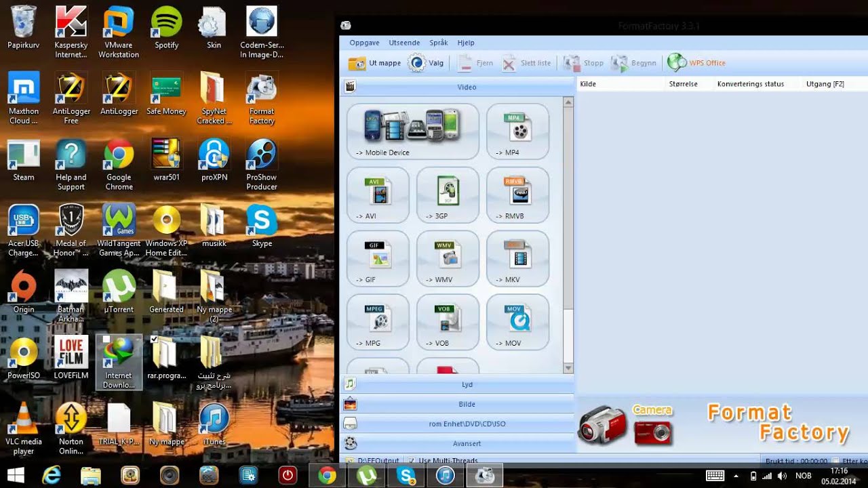Open the Utseende menu
Screen dimensions: 868x488
404,43
